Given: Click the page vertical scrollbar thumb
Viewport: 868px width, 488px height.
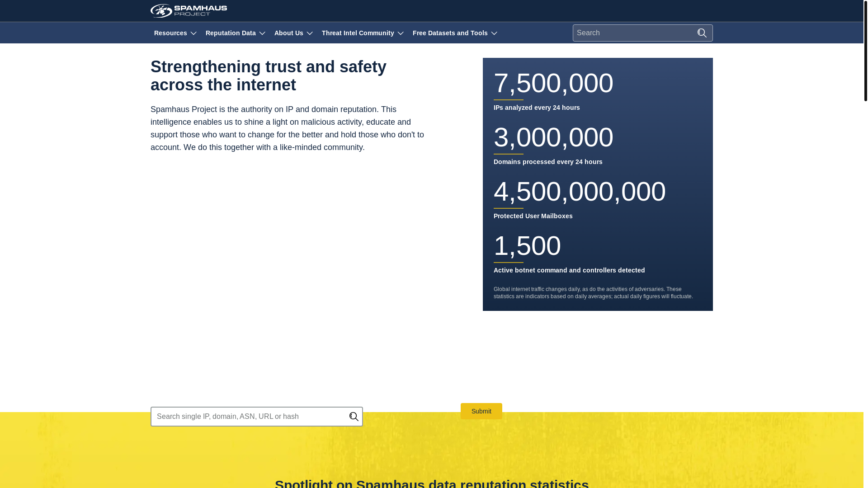Looking at the screenshot, I should pyautogui.click(x=865, y=51).
